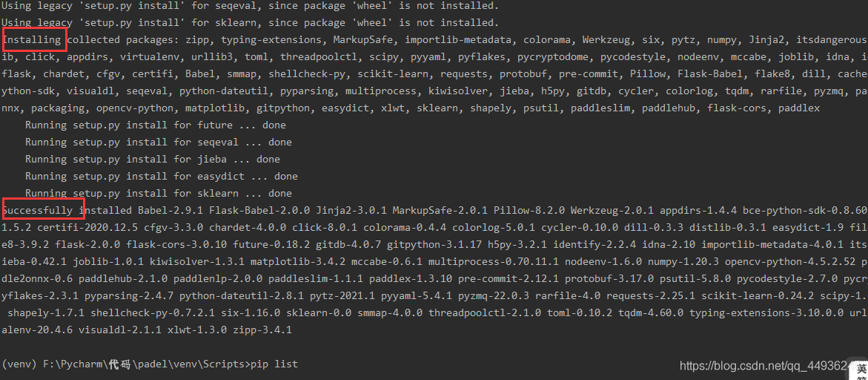Click the blog.csdn.net watermark URL
Viewport: 868px width, 380px height.
(763, 366)
